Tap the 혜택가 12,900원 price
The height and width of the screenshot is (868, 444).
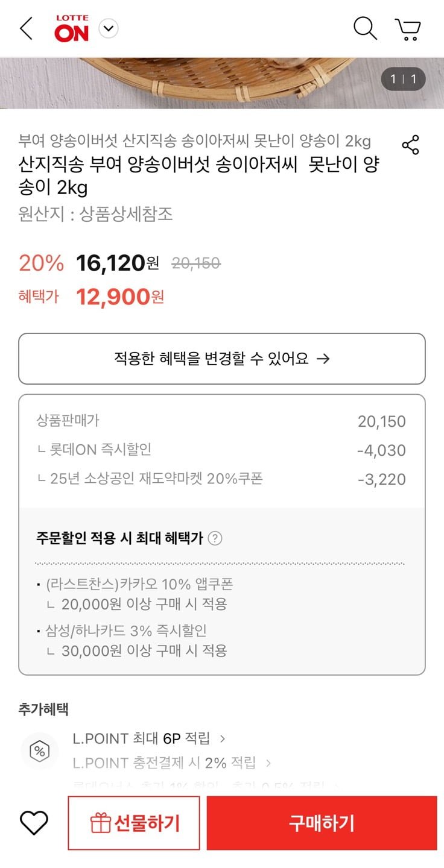[119, 297]
